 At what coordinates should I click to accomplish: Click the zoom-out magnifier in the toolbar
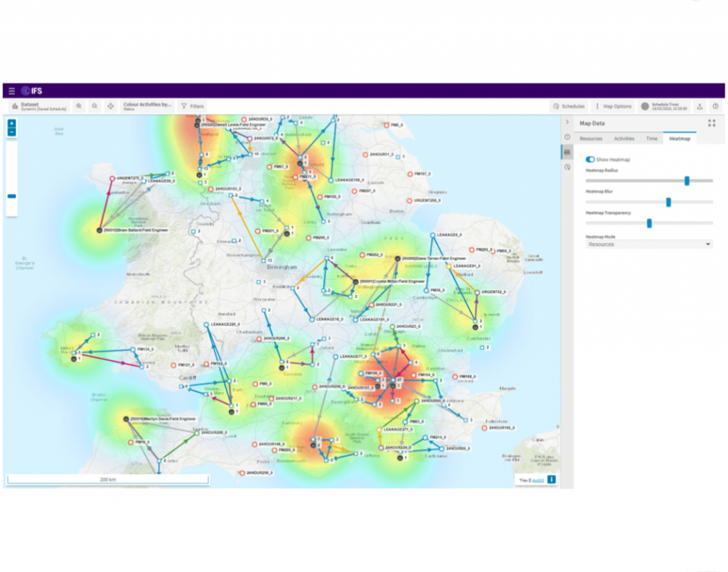(x=95, y=106)
